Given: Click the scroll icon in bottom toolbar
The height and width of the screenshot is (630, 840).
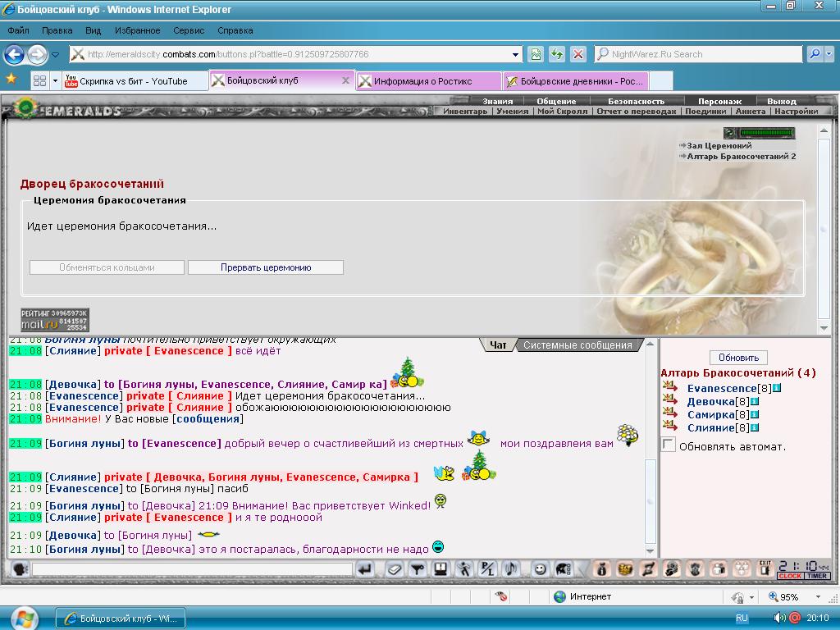Looking at the screenshot, I should (649, 569).
